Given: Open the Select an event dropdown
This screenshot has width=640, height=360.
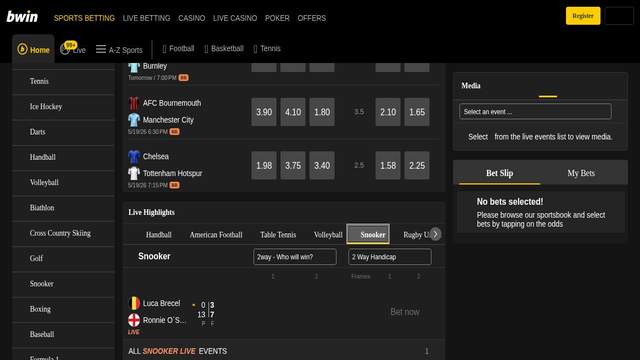Looking at the screenshot, I should [535, 111].
